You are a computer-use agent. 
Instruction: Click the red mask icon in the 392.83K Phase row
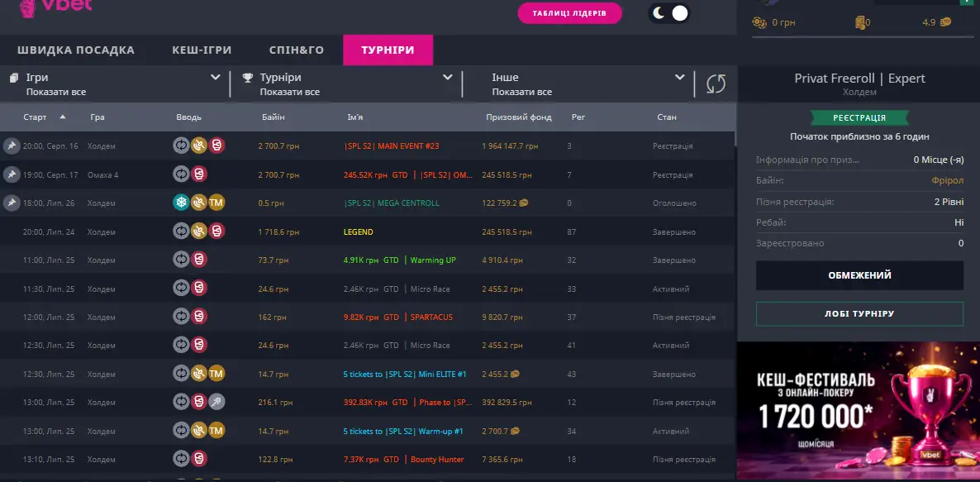(199, 401)
